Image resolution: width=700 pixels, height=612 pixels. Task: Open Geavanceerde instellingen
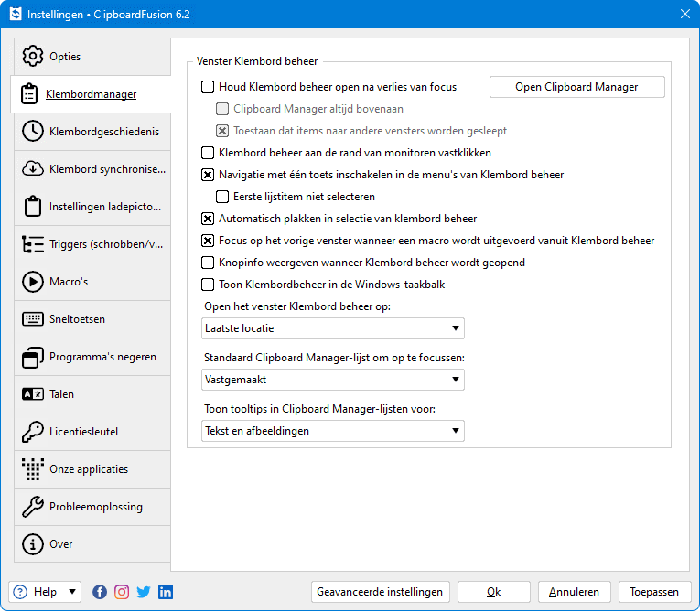tap(380, 592)
